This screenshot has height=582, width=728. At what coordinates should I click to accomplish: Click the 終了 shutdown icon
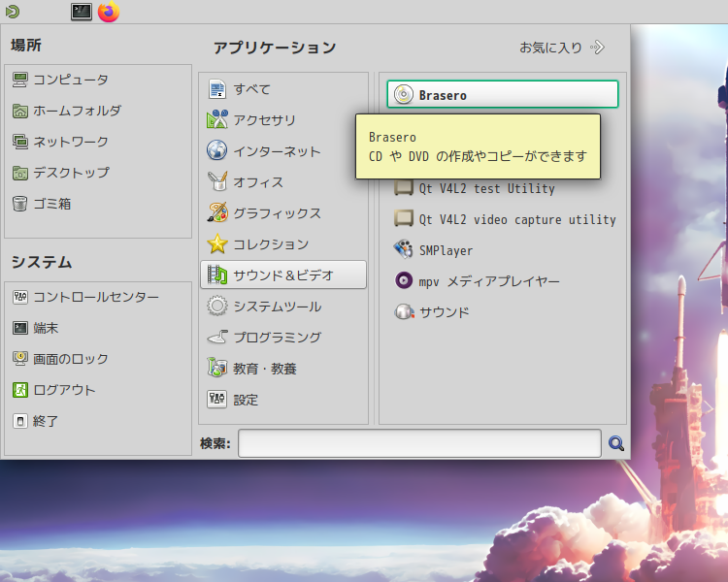point(20,421)
